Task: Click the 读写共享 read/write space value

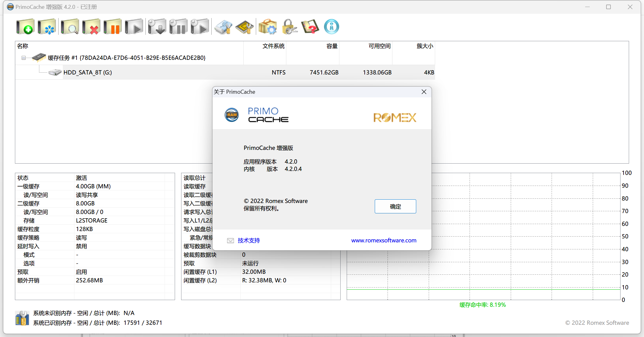Action: click(87, 195)
